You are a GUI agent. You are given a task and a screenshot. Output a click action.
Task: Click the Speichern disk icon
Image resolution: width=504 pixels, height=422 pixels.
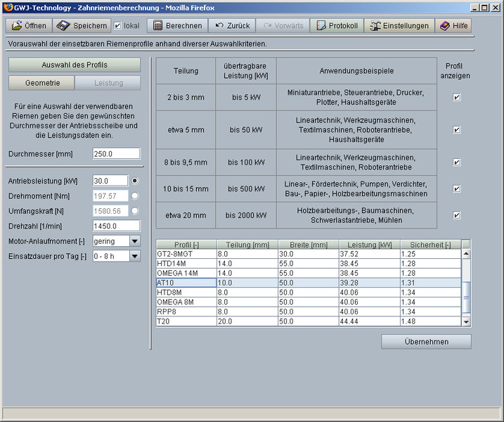pyautogui.click(x=63, y=26)
